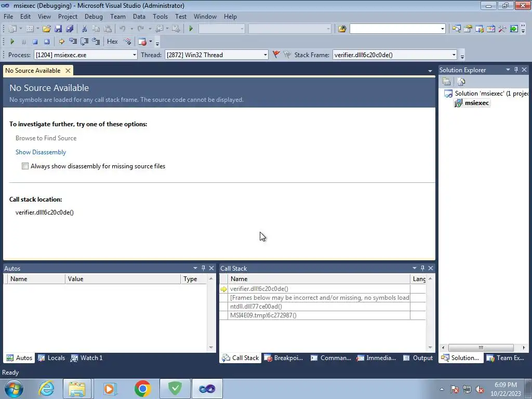The image size is (532, 399).
Task: Toggle Hex display button
Action: point(112,42)
